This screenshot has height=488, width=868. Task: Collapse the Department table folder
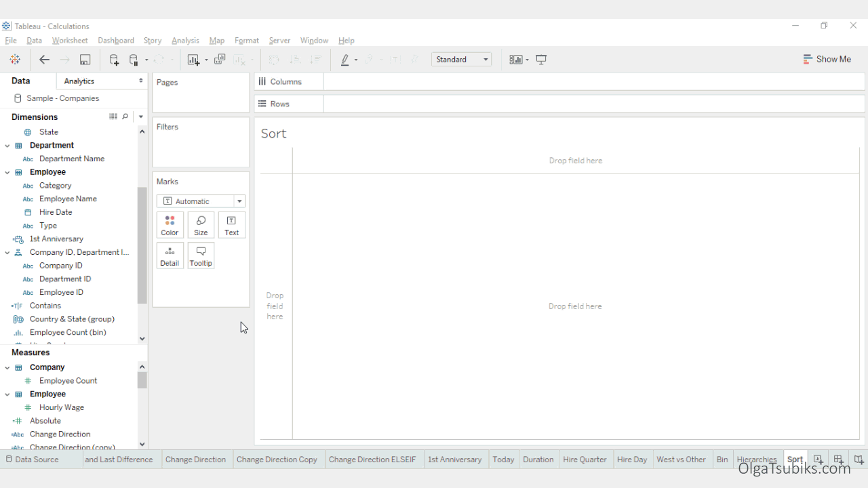tap(7, 145)
